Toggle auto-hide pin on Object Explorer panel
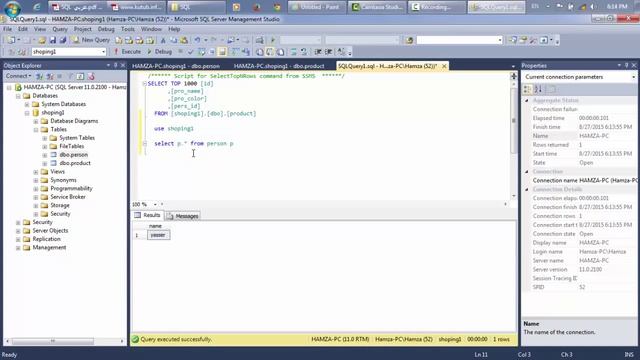 (116, 65)
